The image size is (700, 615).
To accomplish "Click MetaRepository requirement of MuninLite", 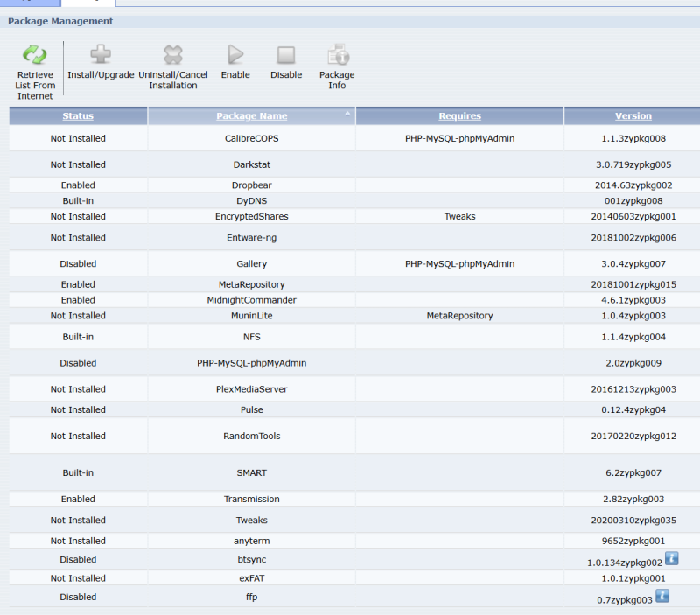I will pos(460,316).
